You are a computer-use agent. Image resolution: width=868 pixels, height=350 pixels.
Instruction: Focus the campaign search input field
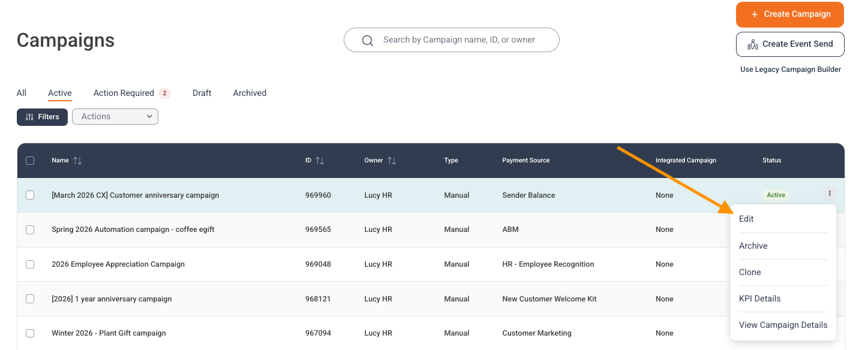coord(452,40)
